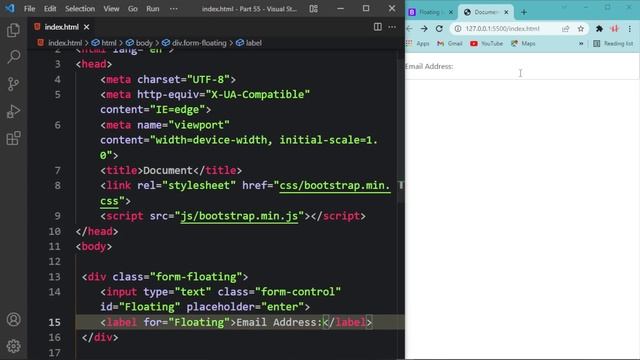The width and height of the screenshot is (640, 360).
Task: Click the VS Code logo icon
Action: coord(10,8)
